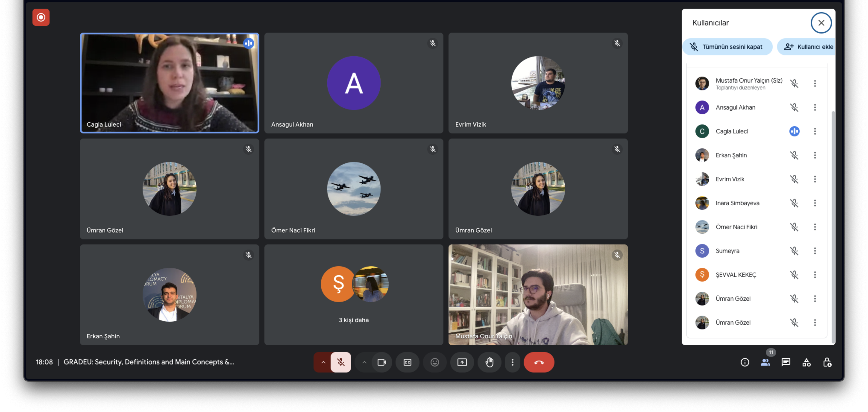Open the toolbar three-dot more options menu
The image size is (868, 412).
(x=512, y=362)
